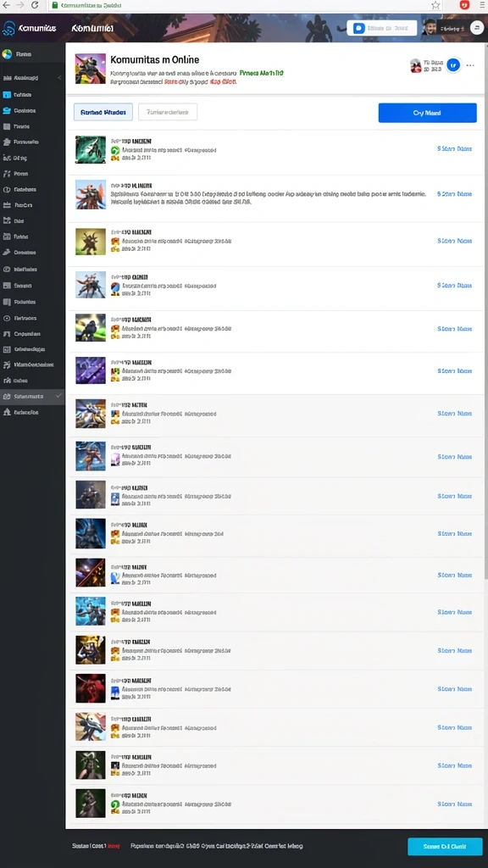Click the large blue button above the list
488x868 pixels.
427,113
